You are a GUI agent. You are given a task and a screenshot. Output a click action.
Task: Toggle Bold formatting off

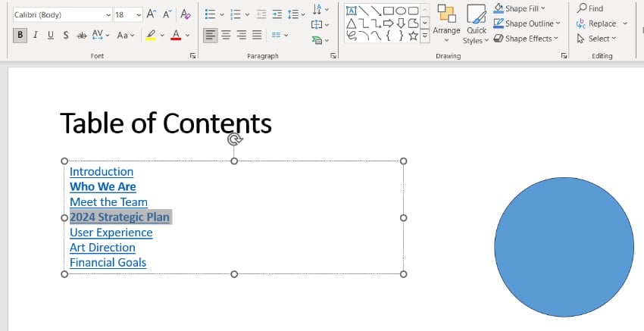tap(20, 35)
